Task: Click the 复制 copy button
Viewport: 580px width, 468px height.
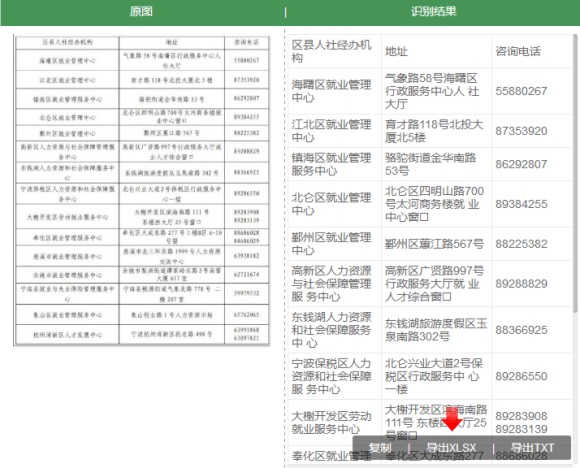Action: pos(380,448)
